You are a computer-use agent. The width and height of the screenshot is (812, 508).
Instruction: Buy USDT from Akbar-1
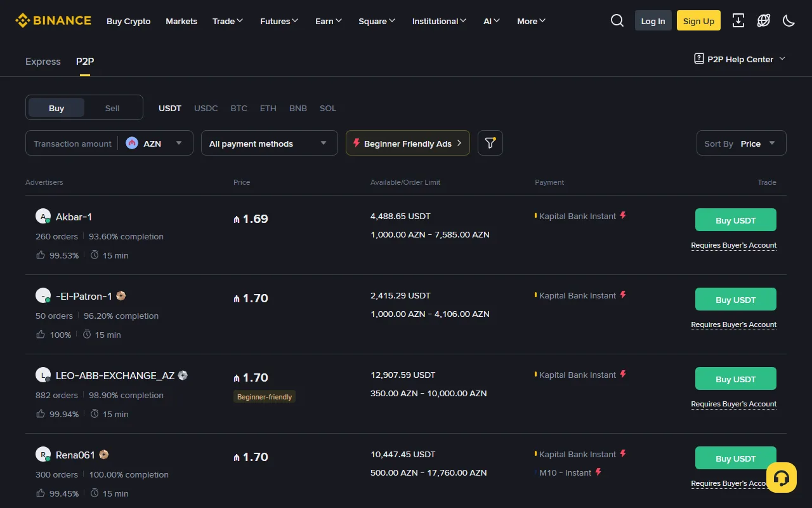coord(736,220)
